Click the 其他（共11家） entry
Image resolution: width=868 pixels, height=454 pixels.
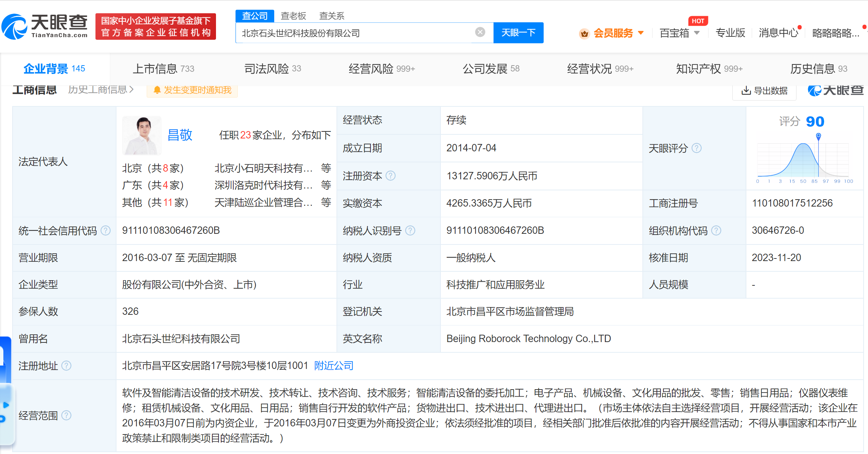[155, 202]
